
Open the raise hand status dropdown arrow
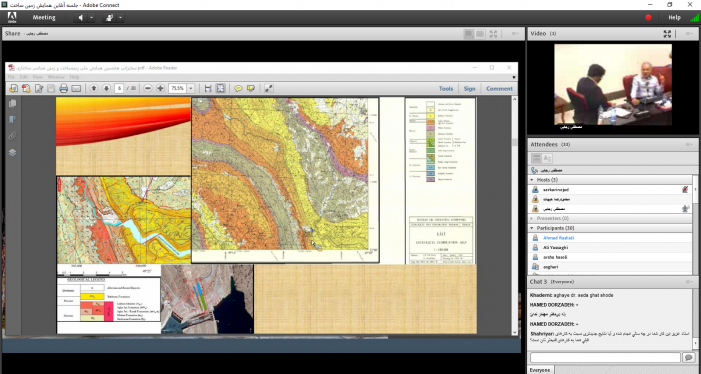click(x=120, y=18)
